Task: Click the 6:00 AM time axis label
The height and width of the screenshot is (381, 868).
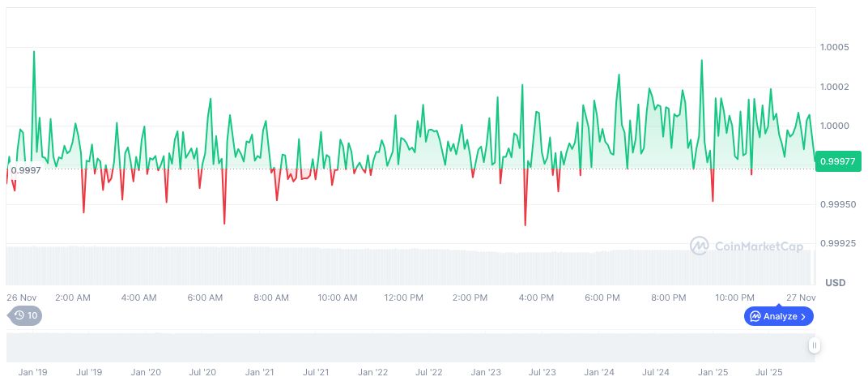Action: click(204, 298)
